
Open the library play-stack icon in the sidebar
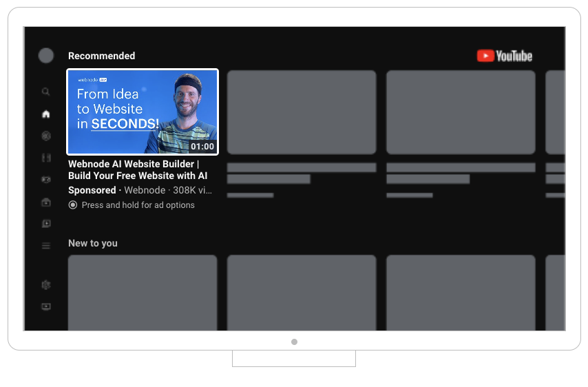click(45, 224)
